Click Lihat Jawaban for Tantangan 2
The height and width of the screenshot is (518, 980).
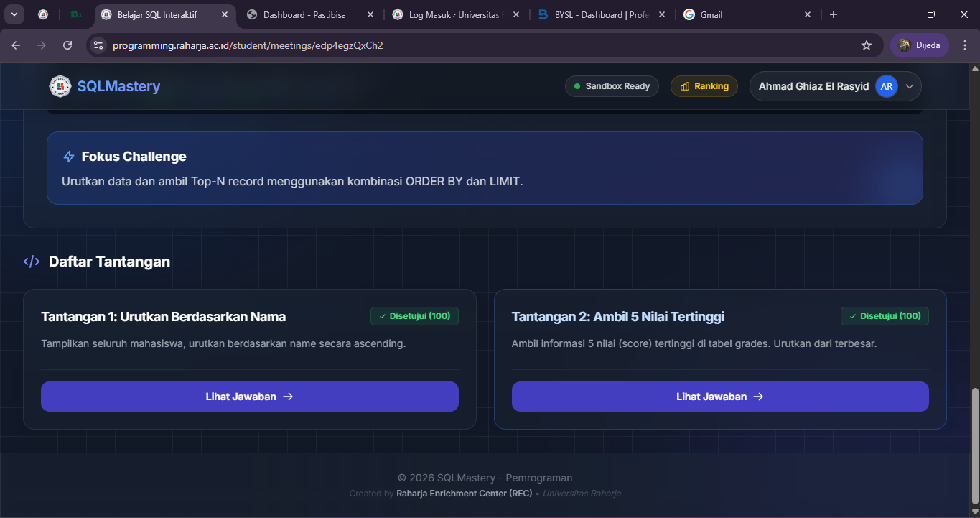point(719,397)
